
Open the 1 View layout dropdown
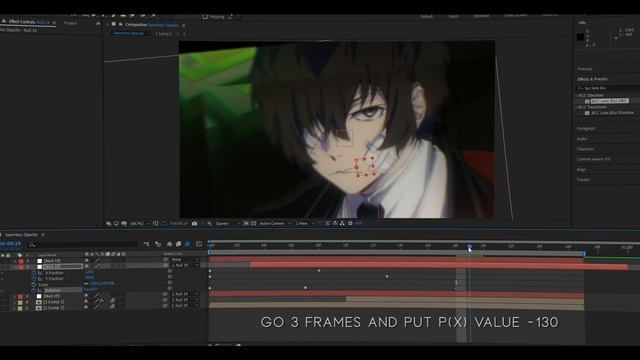304,224
